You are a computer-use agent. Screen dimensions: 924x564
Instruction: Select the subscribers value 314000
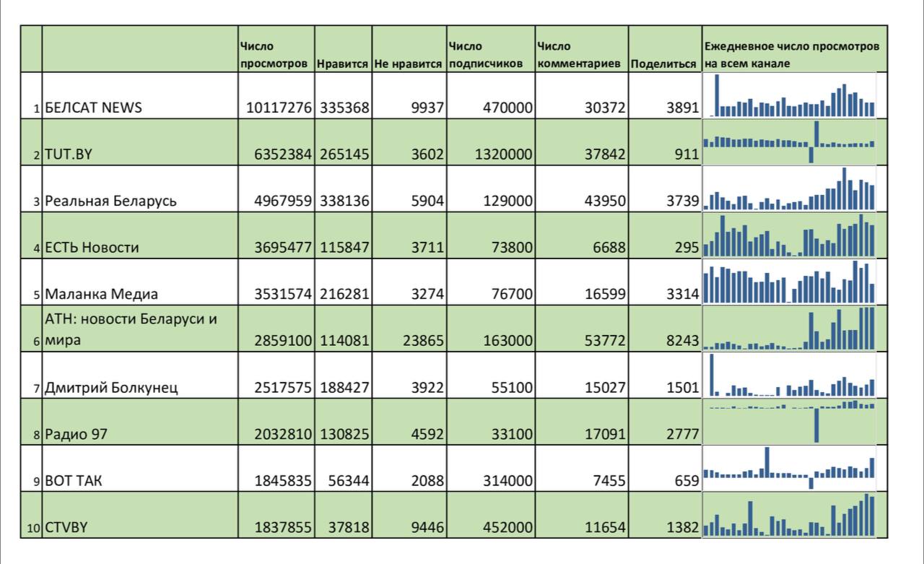click(508, 481)
